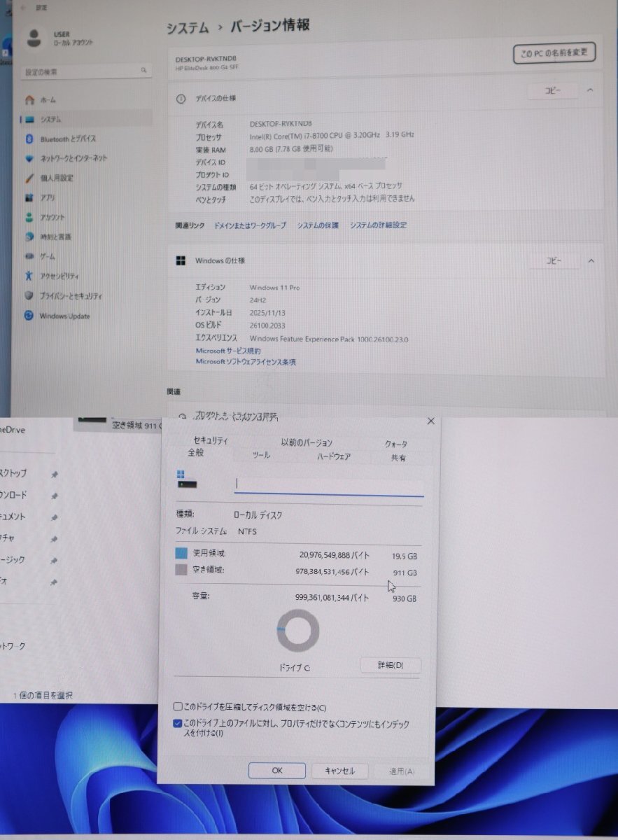618x840 pixels.
Task: Collapse the デバイスの仕様 section chevron
Action: 590,90
